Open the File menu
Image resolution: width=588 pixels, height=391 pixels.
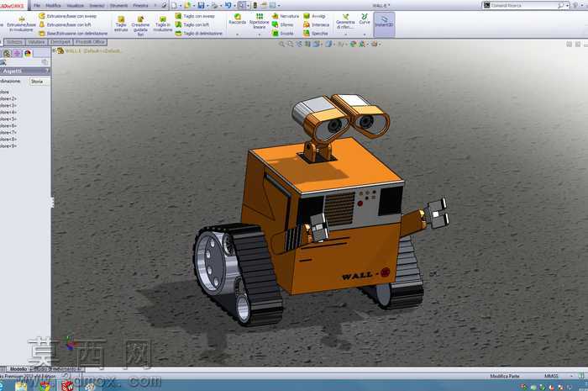tap(37, 6)
